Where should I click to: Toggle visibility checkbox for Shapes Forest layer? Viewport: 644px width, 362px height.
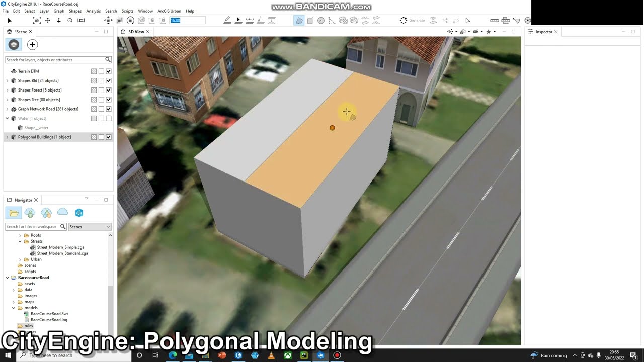(x=109, y=90)
